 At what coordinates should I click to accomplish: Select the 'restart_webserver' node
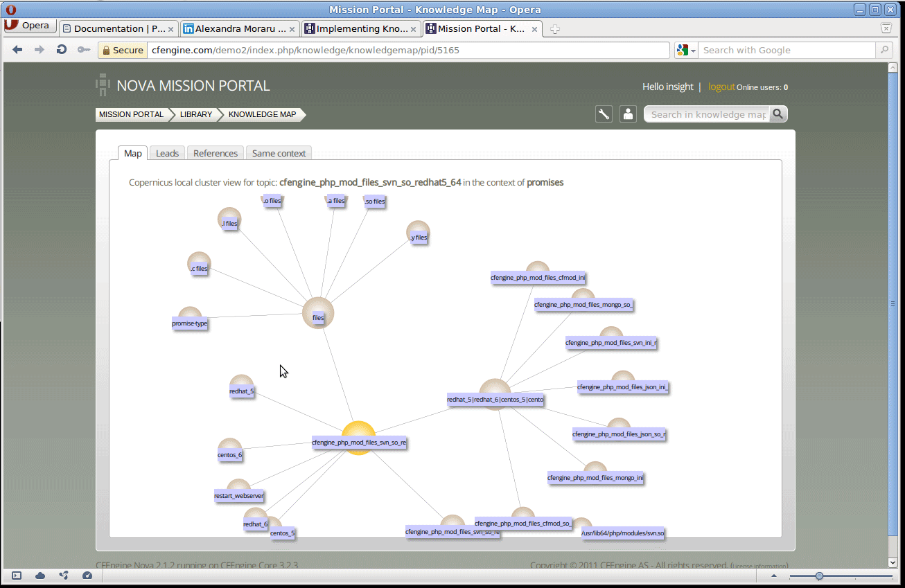(238, 492)
